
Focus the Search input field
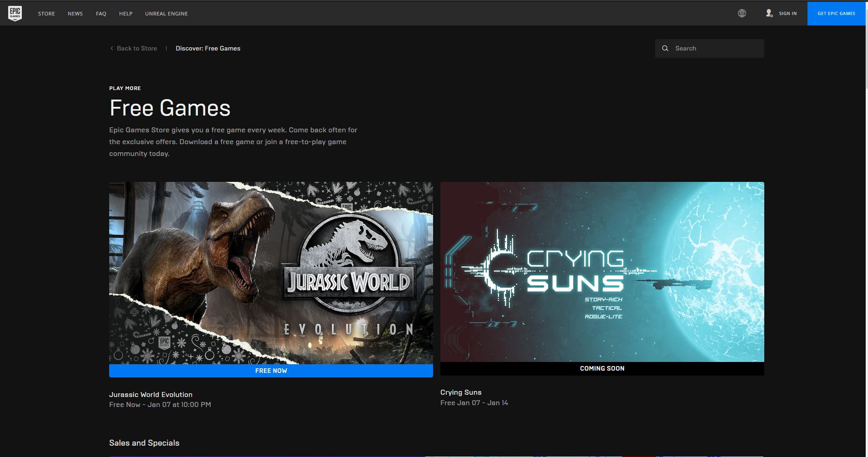(x=710, y=48)
